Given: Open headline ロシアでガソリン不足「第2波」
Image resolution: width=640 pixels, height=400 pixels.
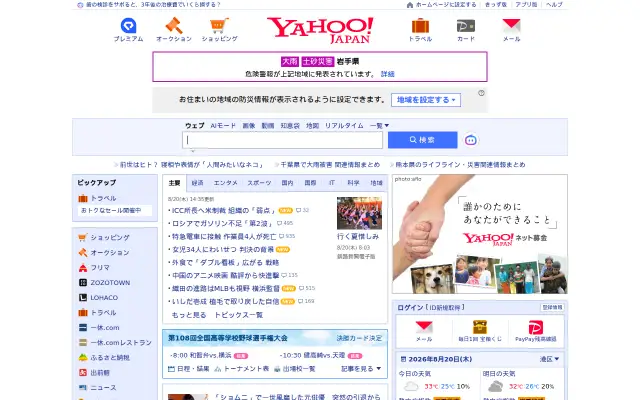Looking at the screenshot, I should 222,223.
